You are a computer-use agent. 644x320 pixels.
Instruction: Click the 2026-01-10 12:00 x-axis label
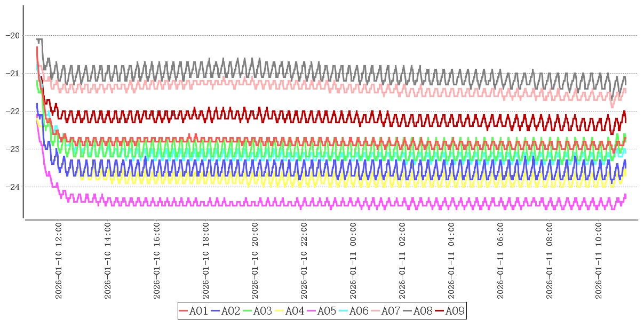coord(59,261)
